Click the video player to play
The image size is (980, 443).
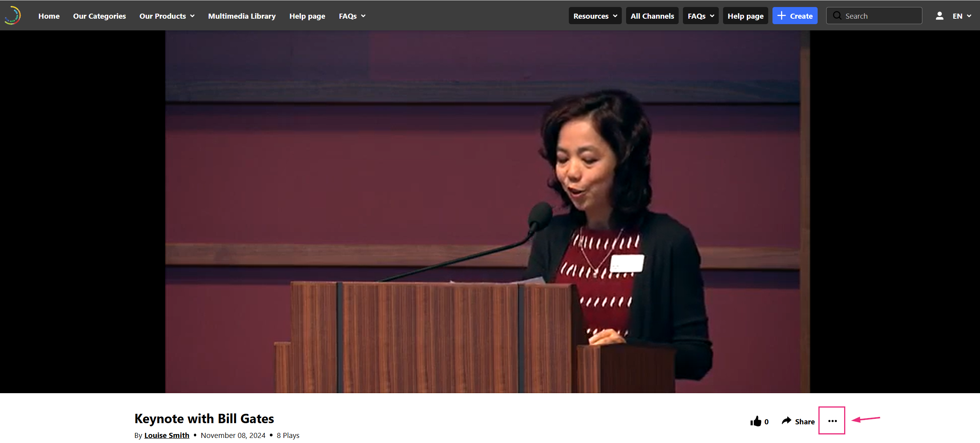tap(487, 212)
